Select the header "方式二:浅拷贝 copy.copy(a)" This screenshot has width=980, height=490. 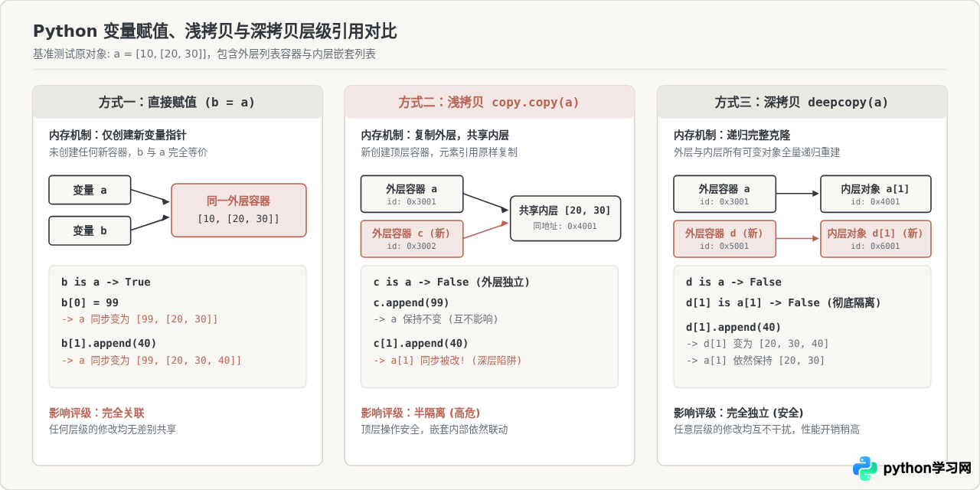click(489, 102)
